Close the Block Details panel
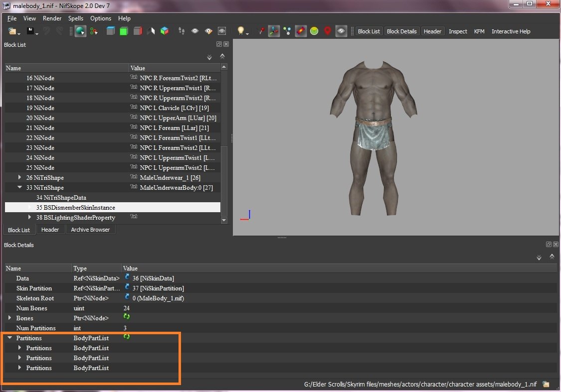This screenshot has height=392, width=561. (x=556, y=245)
